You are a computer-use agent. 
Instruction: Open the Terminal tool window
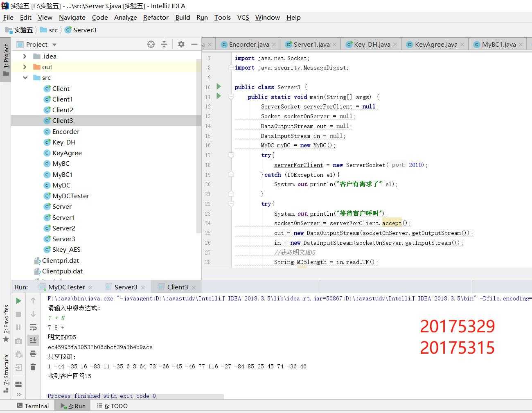click(x=33, y=406)
